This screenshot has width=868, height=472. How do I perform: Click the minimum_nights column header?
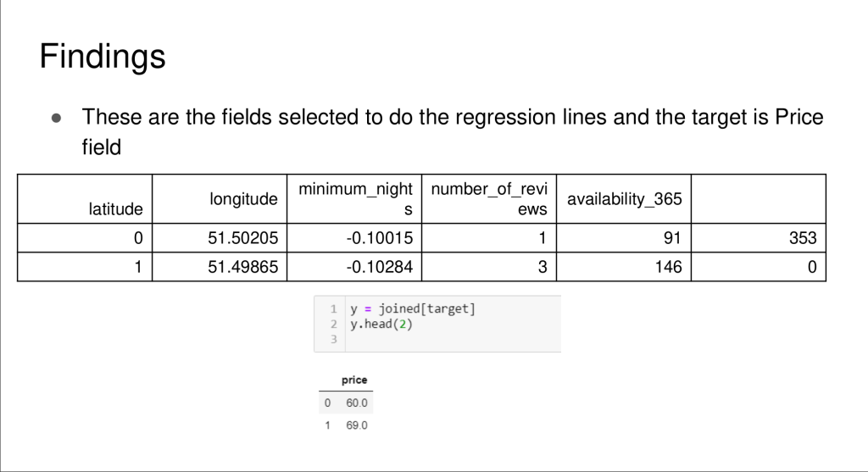coord(355,198)
